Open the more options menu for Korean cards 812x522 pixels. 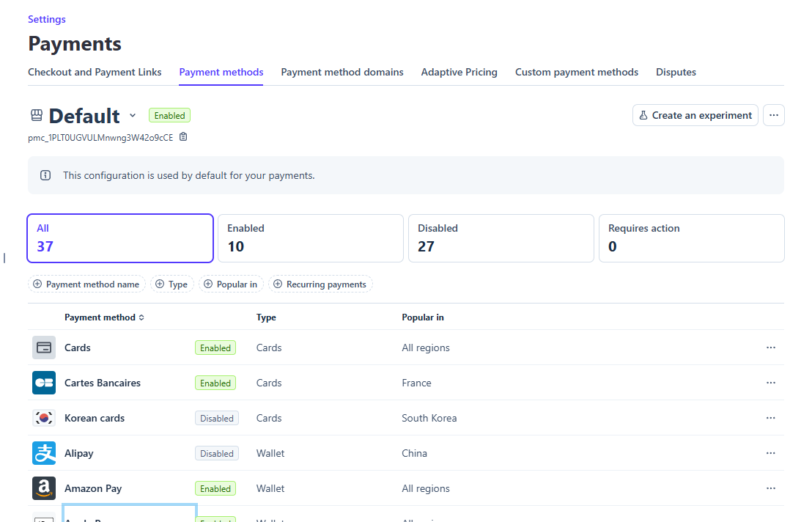[770, 418]
